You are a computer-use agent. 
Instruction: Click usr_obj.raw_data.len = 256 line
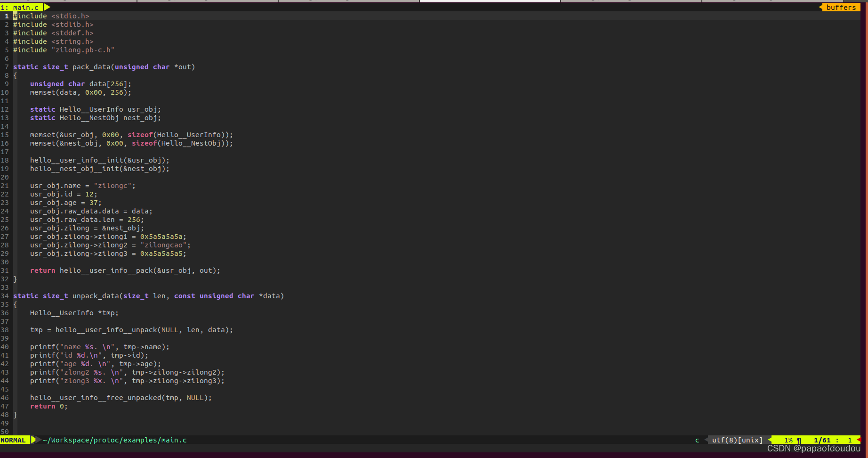[87, 220]
